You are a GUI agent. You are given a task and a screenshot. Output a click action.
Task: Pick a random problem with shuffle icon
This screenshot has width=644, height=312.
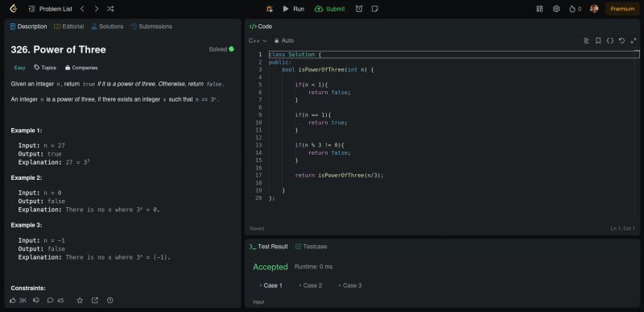coord(110,9)
